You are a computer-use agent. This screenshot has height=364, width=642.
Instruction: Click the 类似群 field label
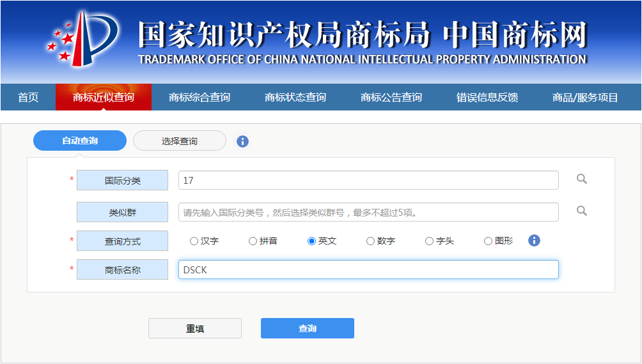coord(122,212)
